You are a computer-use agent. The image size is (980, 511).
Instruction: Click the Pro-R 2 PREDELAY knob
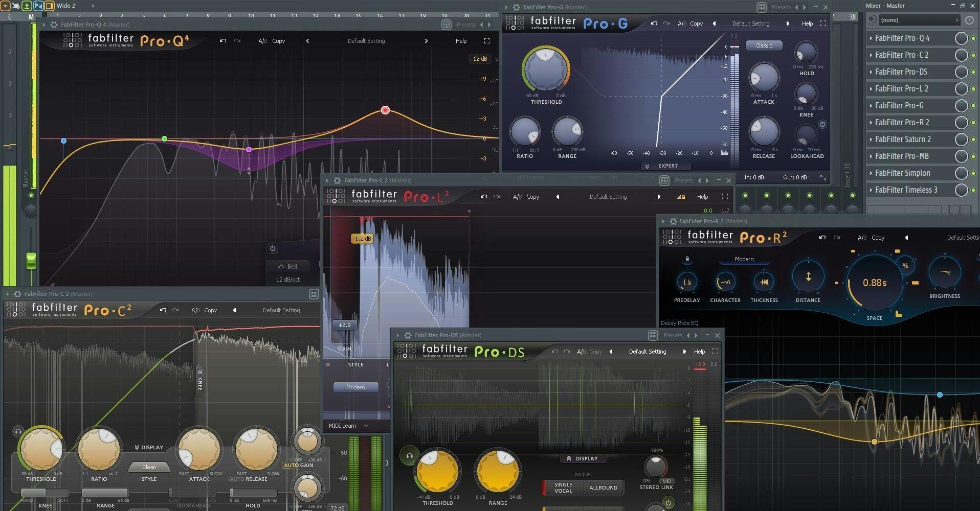click(x=686, y=282)
